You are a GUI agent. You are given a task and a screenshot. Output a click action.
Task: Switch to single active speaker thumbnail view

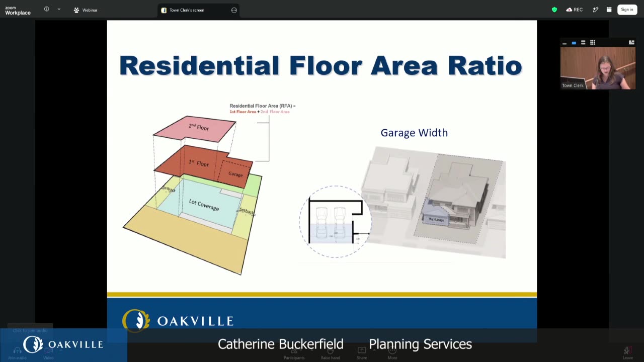point(574,43)
